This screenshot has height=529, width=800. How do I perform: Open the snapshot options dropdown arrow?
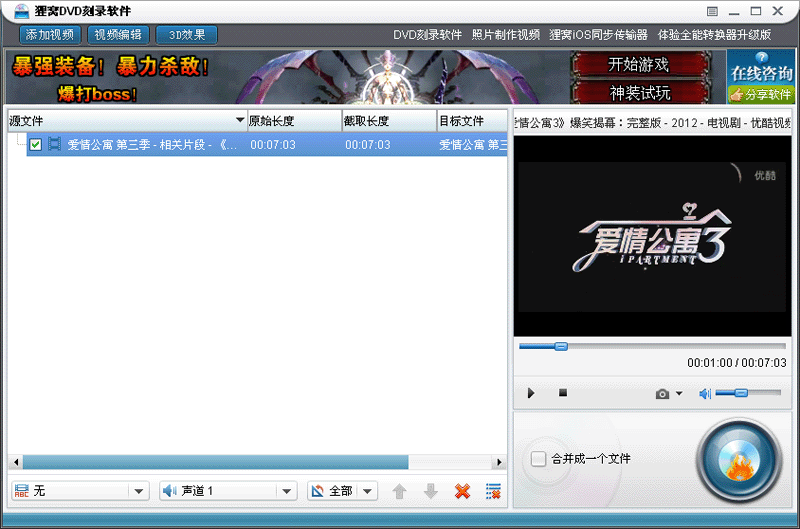tap(679, 393)
